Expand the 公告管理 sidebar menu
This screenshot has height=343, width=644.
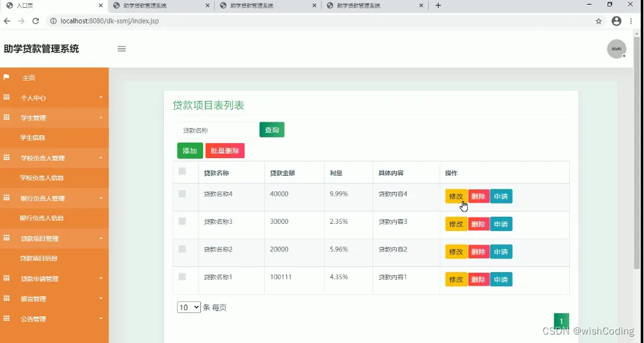(54, 319)
